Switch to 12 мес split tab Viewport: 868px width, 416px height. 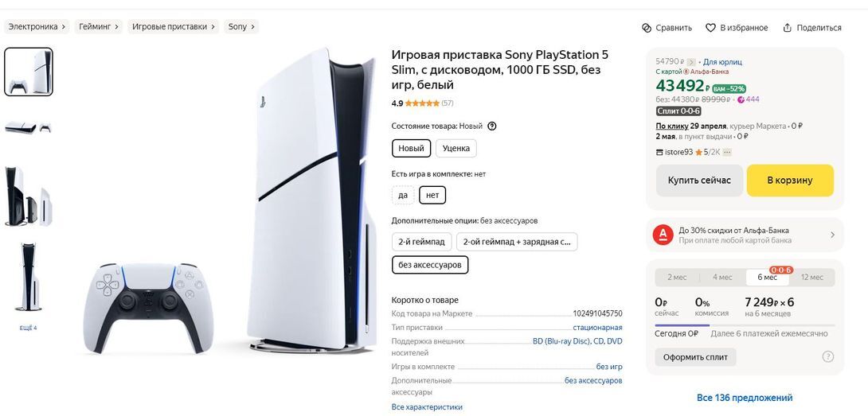coord(811,277)
